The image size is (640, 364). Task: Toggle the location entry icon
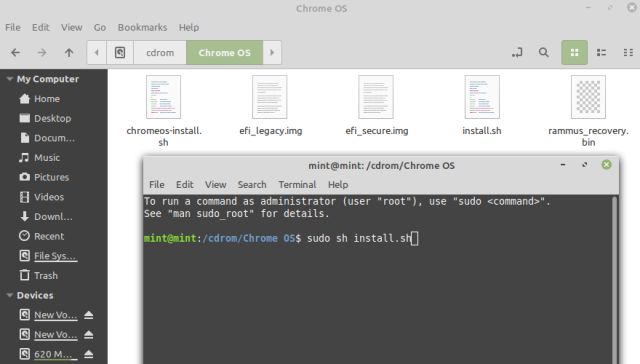[x=517, y=53]
